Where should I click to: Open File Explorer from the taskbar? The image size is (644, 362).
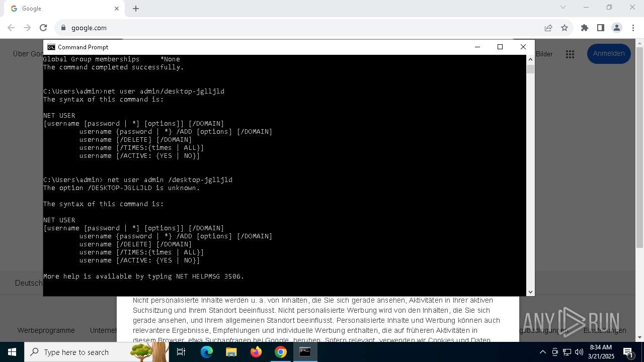point(231,352)
